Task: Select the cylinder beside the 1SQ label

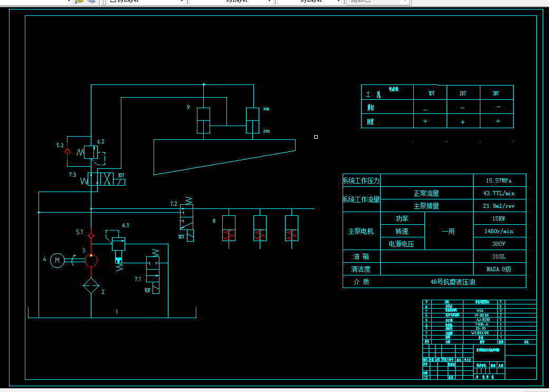Action: tap(252, 120)
